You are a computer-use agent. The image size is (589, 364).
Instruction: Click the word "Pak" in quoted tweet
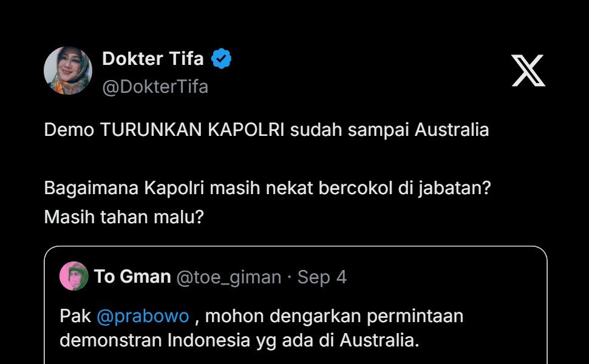coord(75,316)
